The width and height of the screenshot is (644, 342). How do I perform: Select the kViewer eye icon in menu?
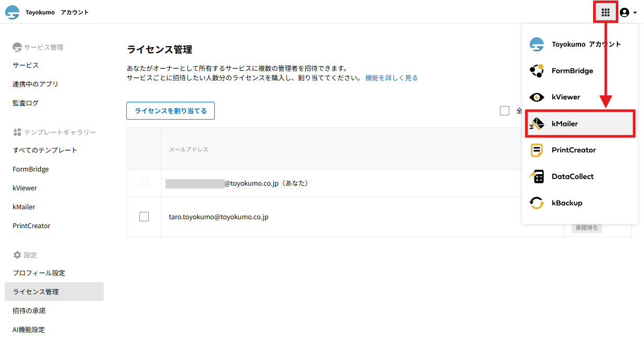537,97
